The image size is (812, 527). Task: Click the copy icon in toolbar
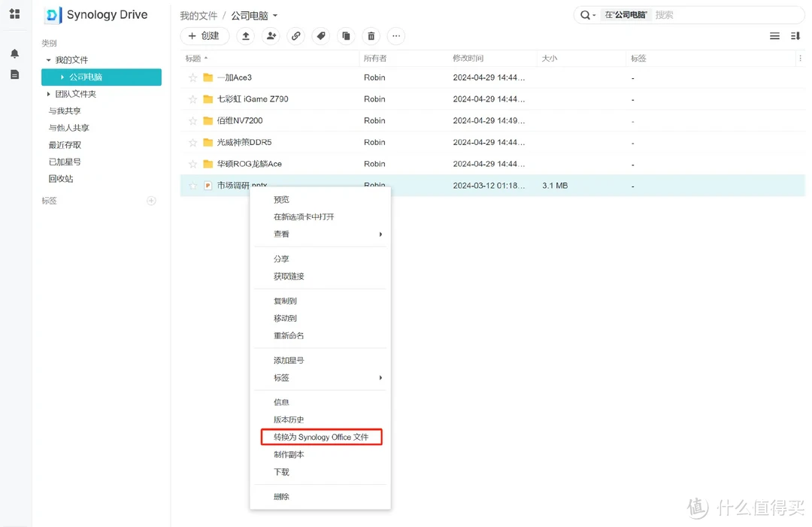pos(346,36)
